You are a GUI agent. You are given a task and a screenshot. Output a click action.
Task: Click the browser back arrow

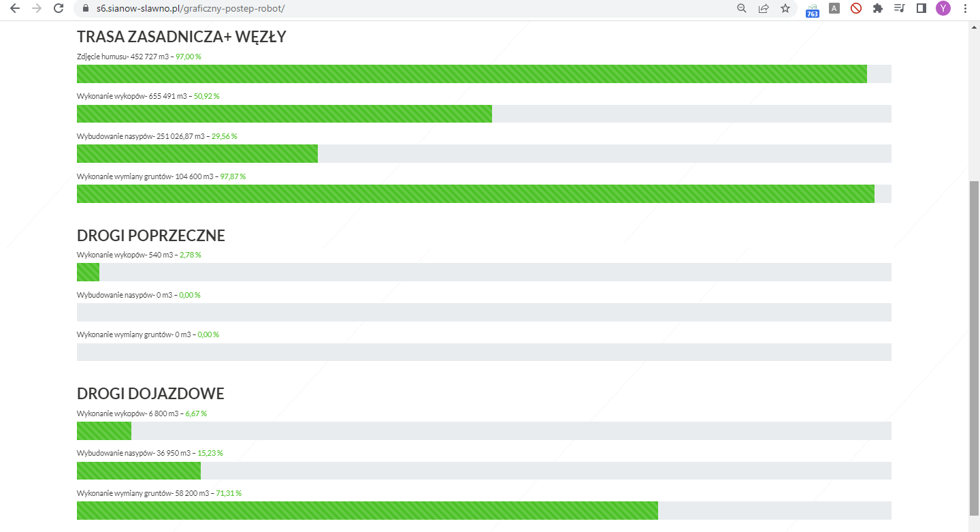pyautogui.click(x=15, y=9)
